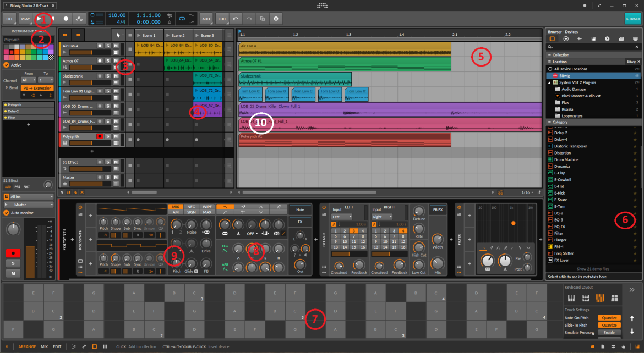The width and height of the screenshot is (644, 353).
Task: Open the EDIT menu in top toolbar
Action: click(x=222, y=19)
